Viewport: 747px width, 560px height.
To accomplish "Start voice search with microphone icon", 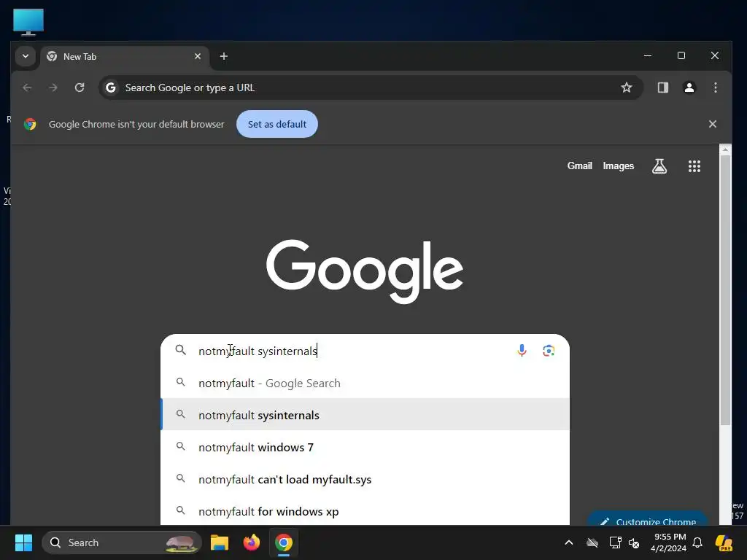I will (522, 351).
